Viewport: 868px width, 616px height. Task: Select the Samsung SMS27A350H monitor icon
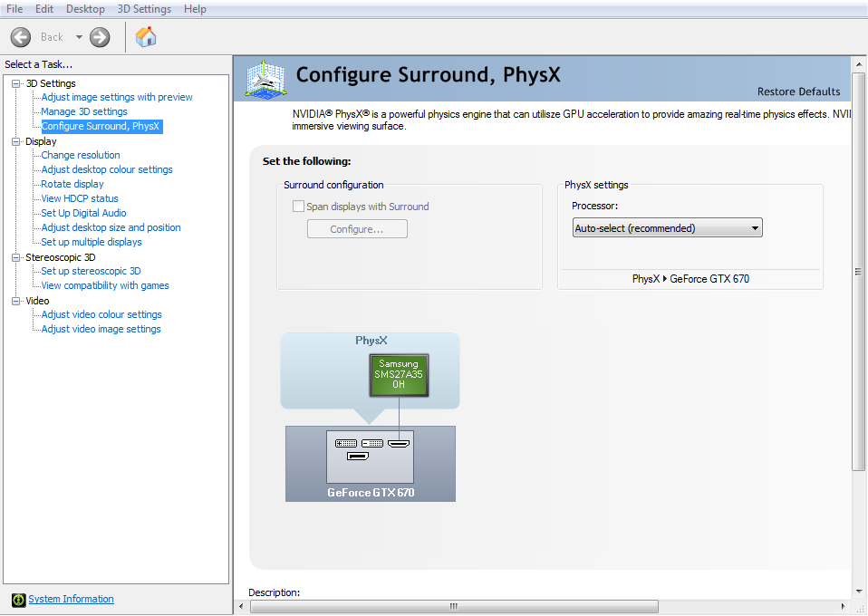[x=399, y=375]
